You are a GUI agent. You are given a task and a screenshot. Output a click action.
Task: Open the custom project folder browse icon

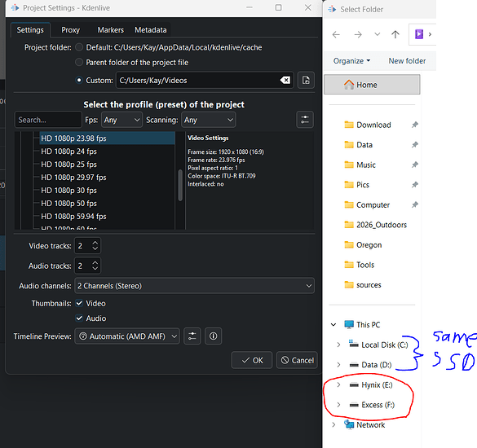[x=306, y=81]
